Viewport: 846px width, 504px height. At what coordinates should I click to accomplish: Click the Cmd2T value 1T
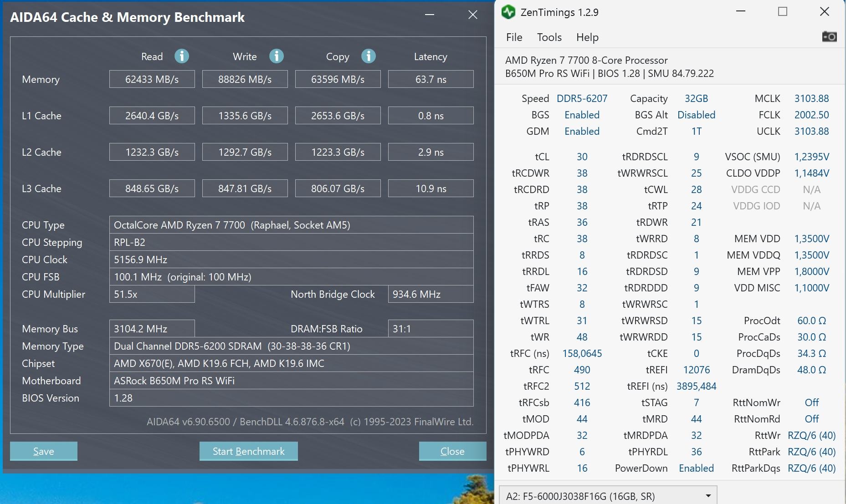coord(697,132)
